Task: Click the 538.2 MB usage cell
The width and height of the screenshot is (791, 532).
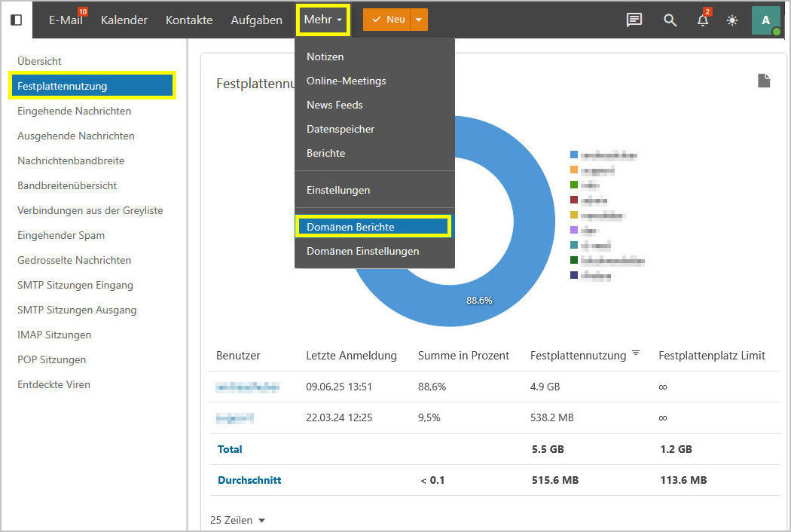Action: (x=552, y=417)
